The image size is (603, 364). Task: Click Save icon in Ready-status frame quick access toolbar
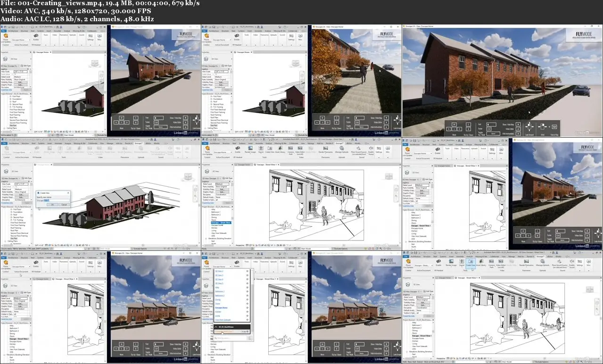coord(215,140)
